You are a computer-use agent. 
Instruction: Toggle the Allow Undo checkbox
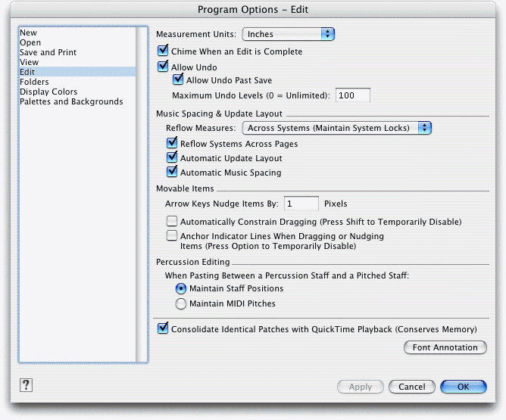(x=163, y=66)
